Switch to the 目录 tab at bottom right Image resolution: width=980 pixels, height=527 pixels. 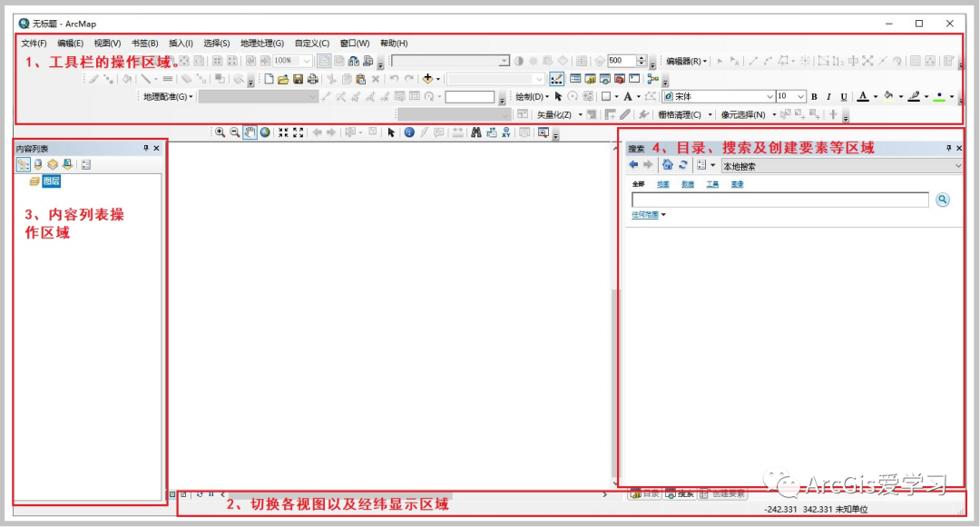click(x=644, y=493)
